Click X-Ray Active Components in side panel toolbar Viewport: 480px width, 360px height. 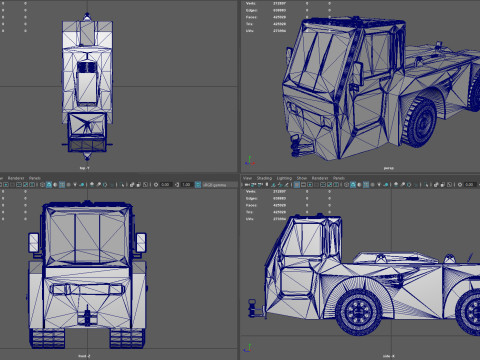click(x=443, y=185)
